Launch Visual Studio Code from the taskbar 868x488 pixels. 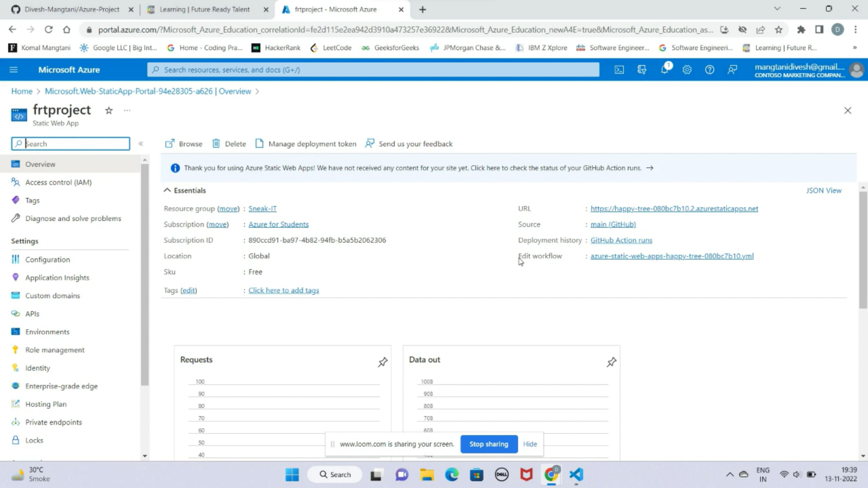575,474
